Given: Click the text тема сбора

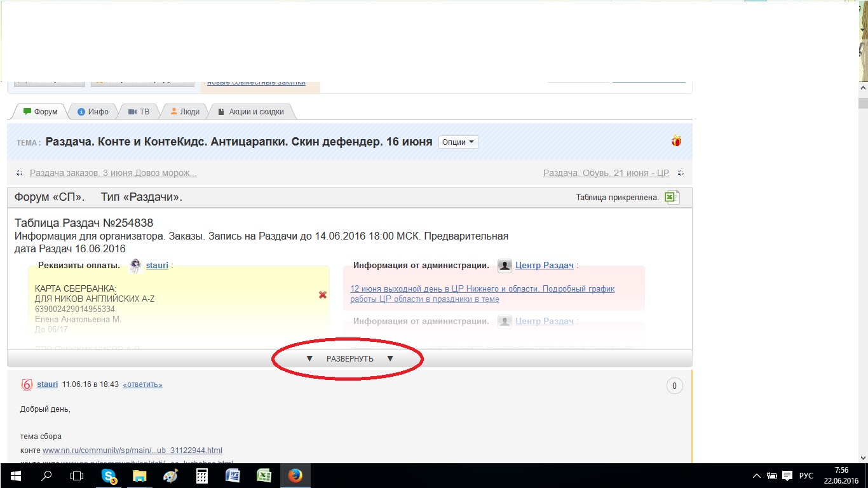Looking at the screenshot, I should (x=41, y=436).
